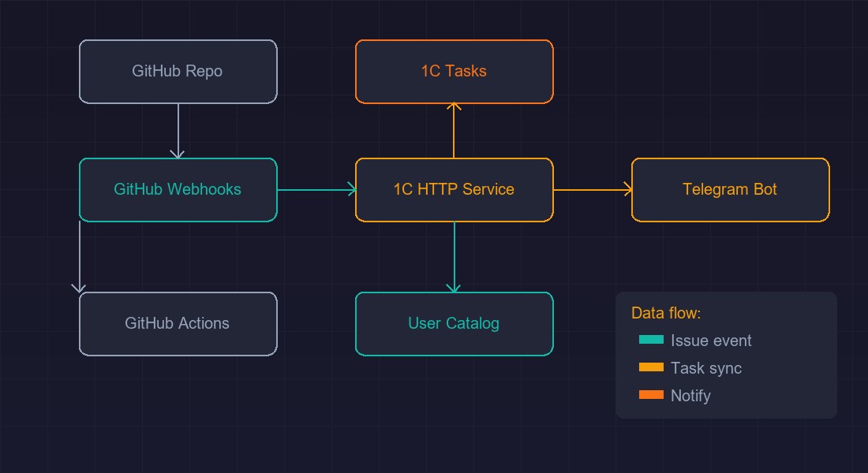Select arrow from 1C HTTP Service to 1C Tasks
Viewport: 868px width, 473px height.
[x=454, y=131]
